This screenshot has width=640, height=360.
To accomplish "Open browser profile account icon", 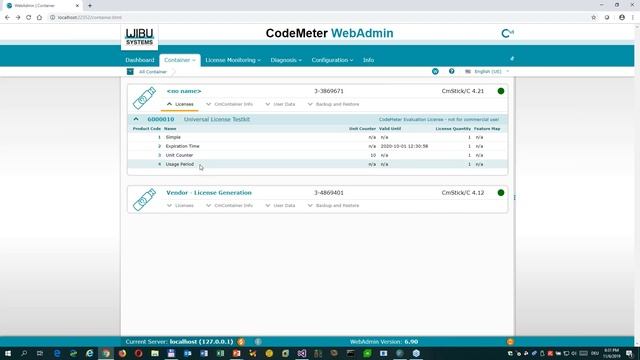I will point(622,18).
